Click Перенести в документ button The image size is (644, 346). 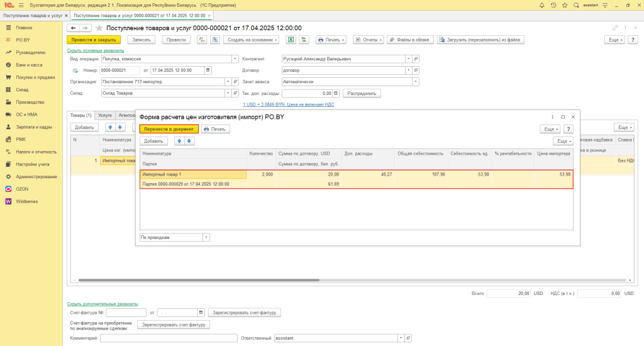click(x=169, y=129)
